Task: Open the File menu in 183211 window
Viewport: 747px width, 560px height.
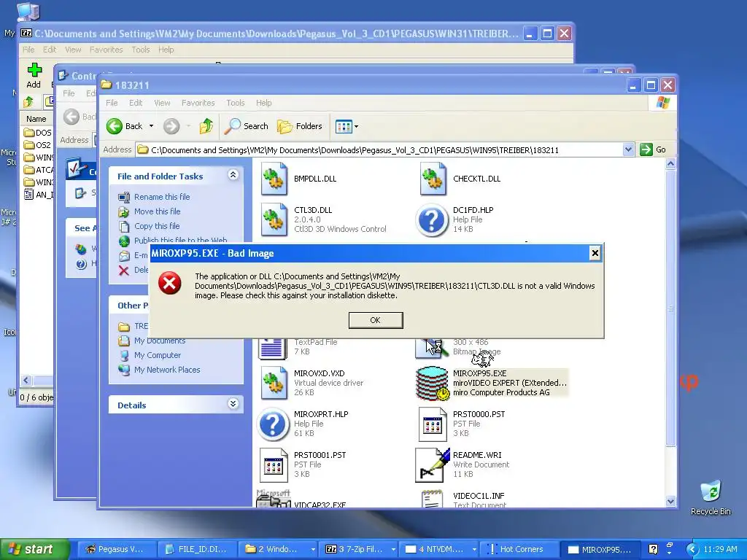Action: (112, 103)
